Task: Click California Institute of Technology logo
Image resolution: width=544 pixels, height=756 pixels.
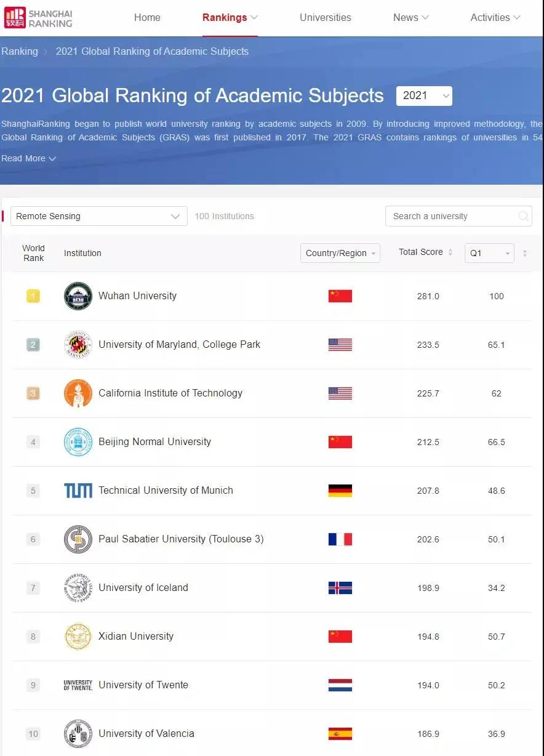Action: point(78,393)
